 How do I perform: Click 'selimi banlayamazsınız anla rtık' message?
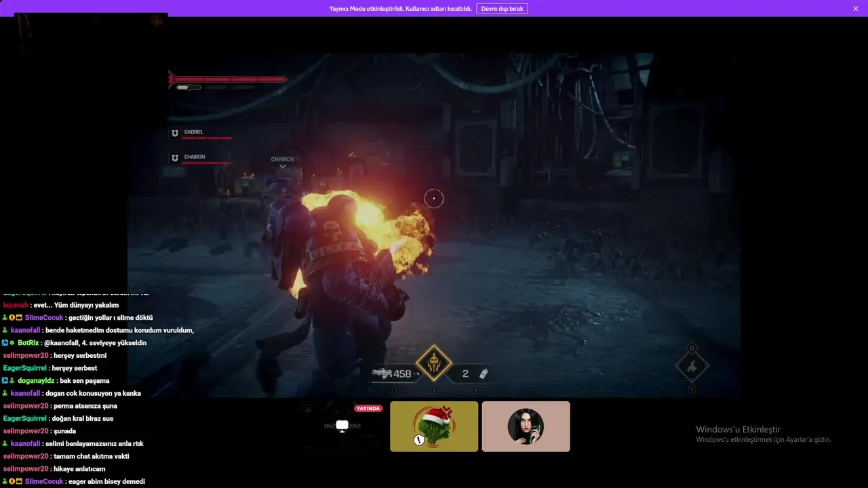95,444
